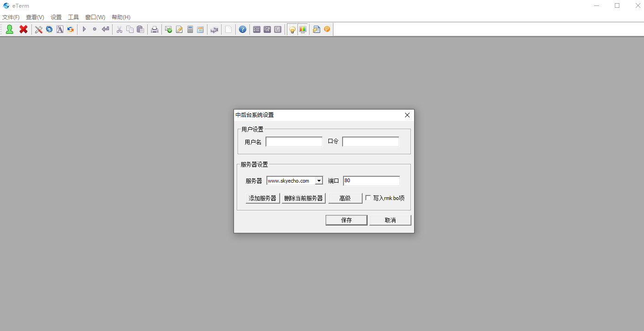The height and width of the screenshot is (331, 644).
Task: Open the wrench and screwdriver settings icon
Action: (x=39, y=29)
